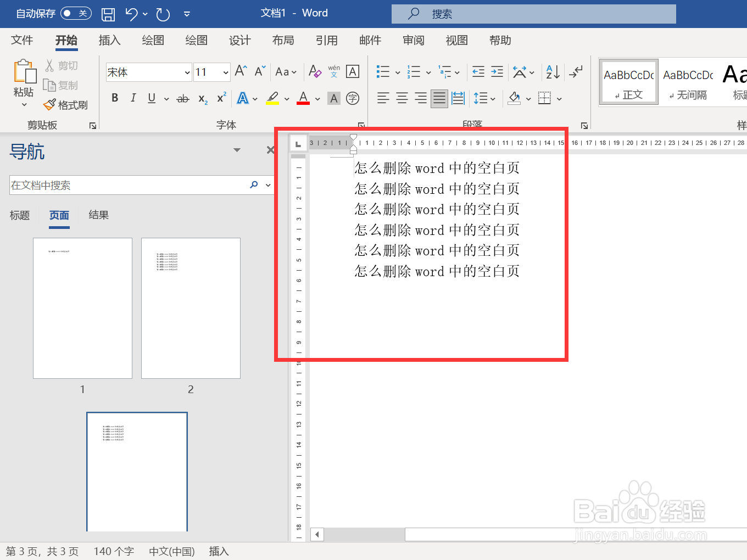Toggle justify alignment in paragraph group

(439, 98)
